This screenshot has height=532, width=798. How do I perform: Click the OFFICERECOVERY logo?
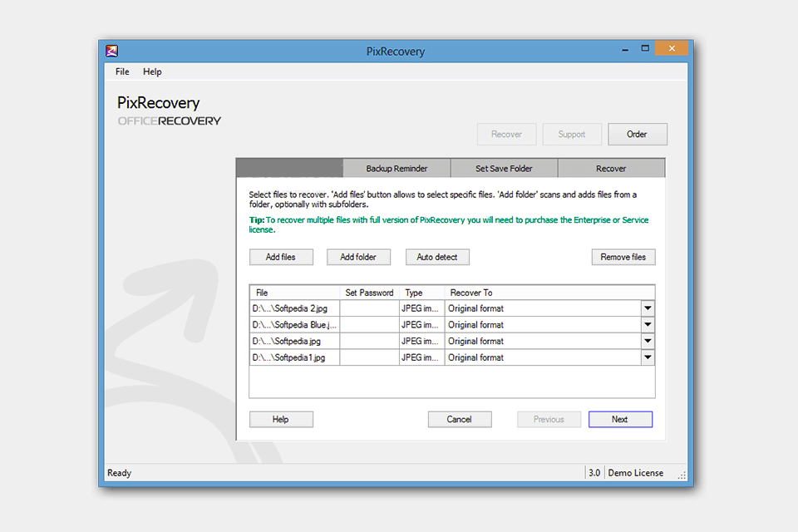coord(168,121)
